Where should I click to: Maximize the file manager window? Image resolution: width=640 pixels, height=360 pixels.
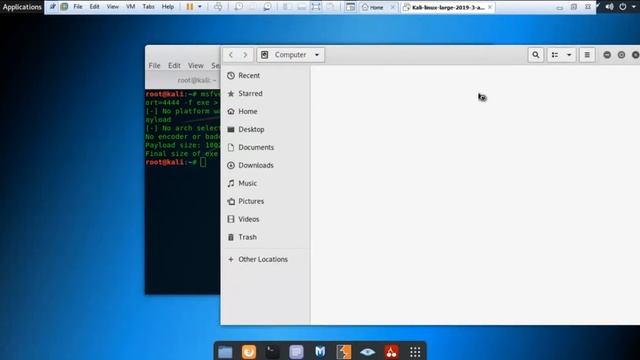(621, 55)
